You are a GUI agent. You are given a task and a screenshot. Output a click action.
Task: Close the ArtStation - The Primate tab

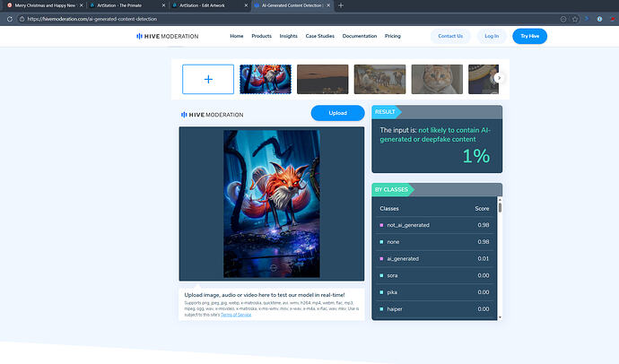click(x=164, y=5)
